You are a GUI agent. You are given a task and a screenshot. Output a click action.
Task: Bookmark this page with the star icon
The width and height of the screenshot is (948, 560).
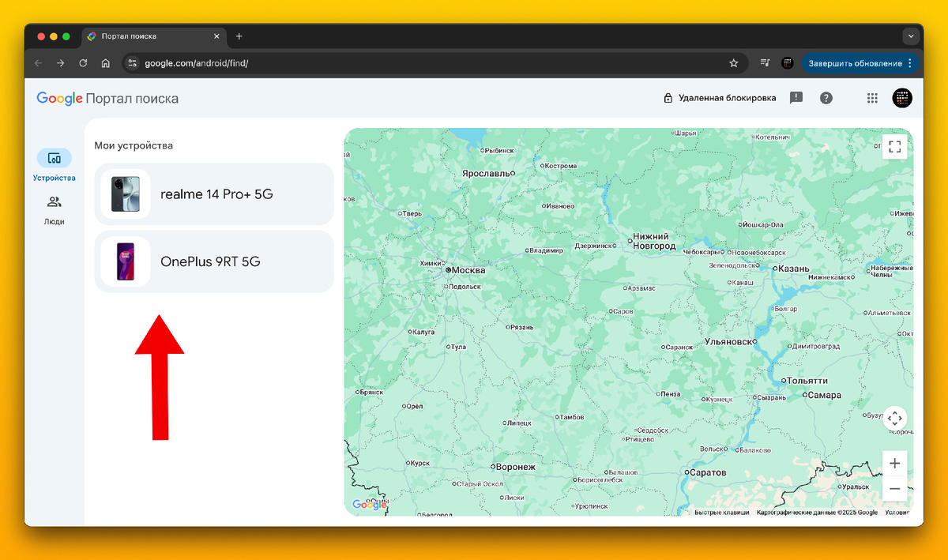733,63
